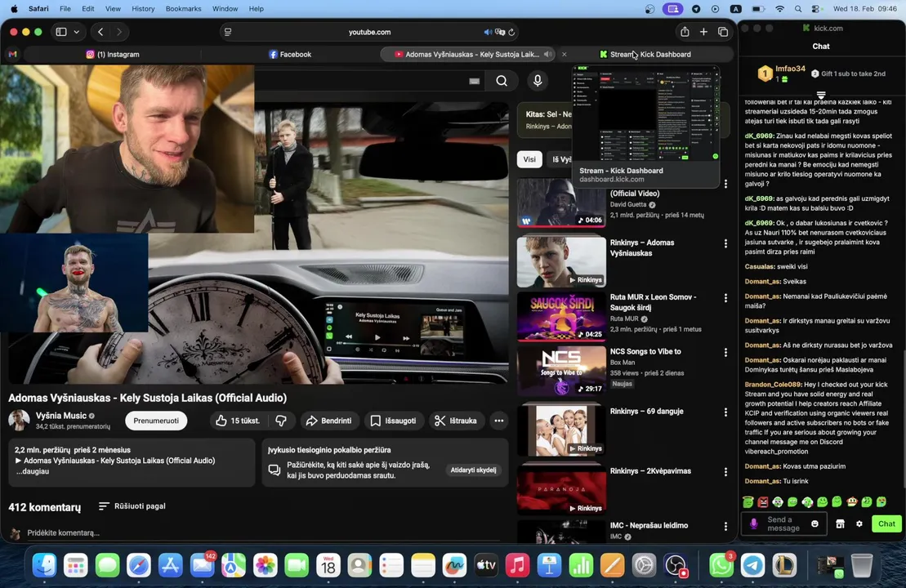This screenshot has height=588, width=906.
Task: Open Vyšnia Music channel avatar
Action: click(x=19, y=420)
